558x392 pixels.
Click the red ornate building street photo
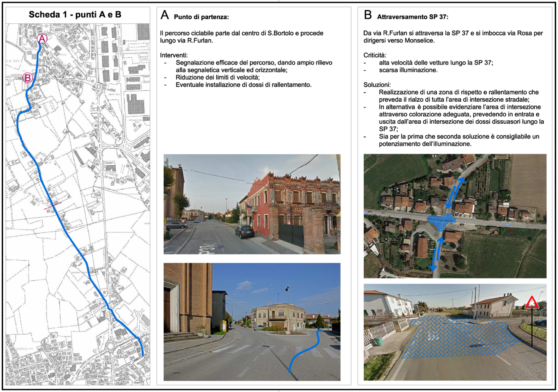[252, 204]
